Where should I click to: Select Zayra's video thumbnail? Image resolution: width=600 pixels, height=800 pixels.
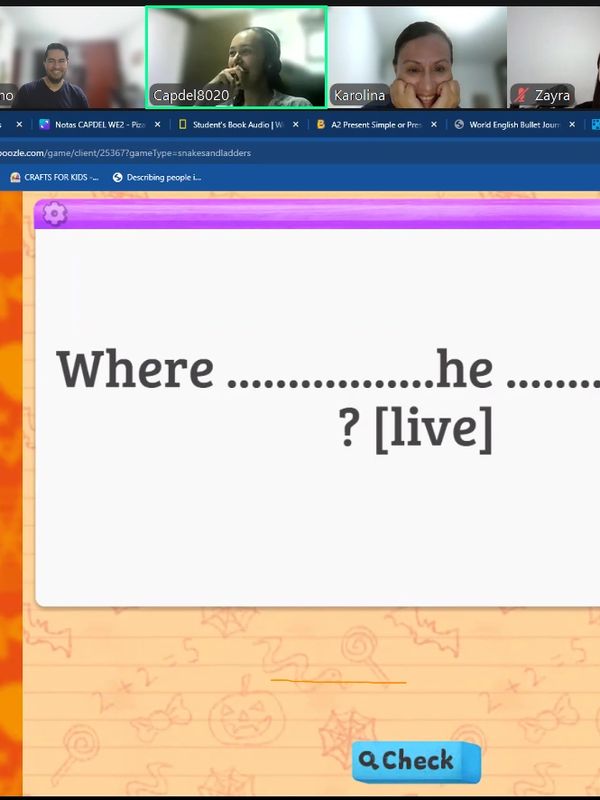[x=554, y=57]
